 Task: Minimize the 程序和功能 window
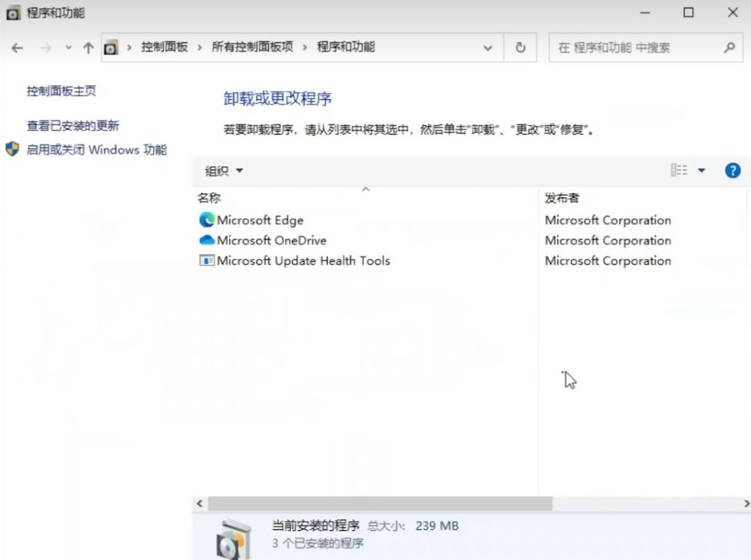point(645,13)
